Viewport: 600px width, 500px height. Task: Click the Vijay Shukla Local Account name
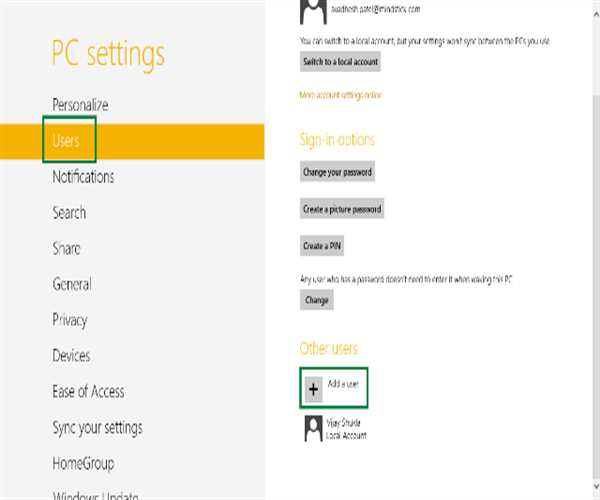(346, 429)
